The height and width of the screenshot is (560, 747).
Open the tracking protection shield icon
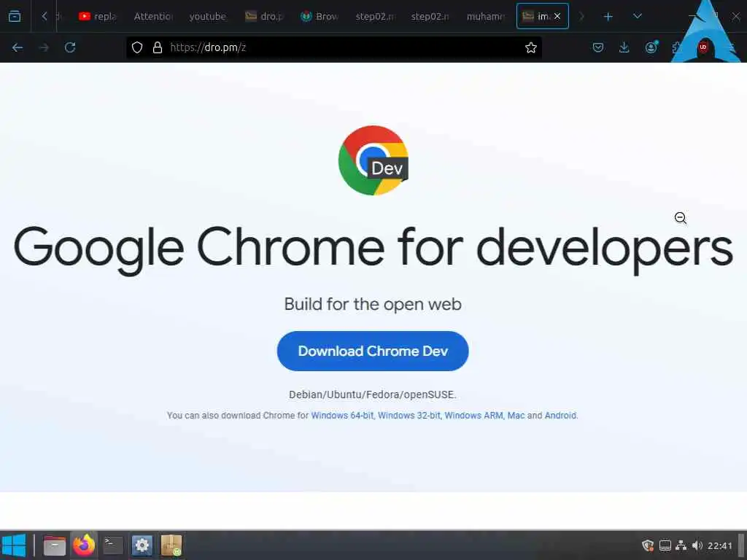click(x=137, y=47)
